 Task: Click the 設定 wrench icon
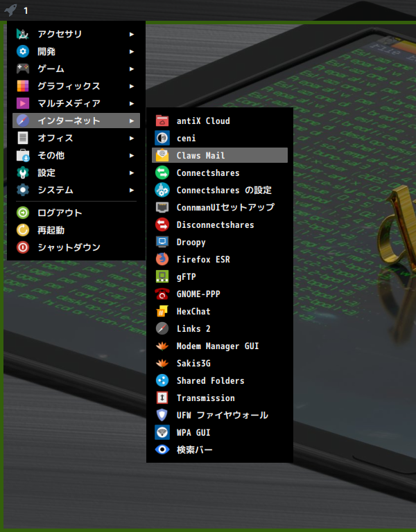coord(23,172)
